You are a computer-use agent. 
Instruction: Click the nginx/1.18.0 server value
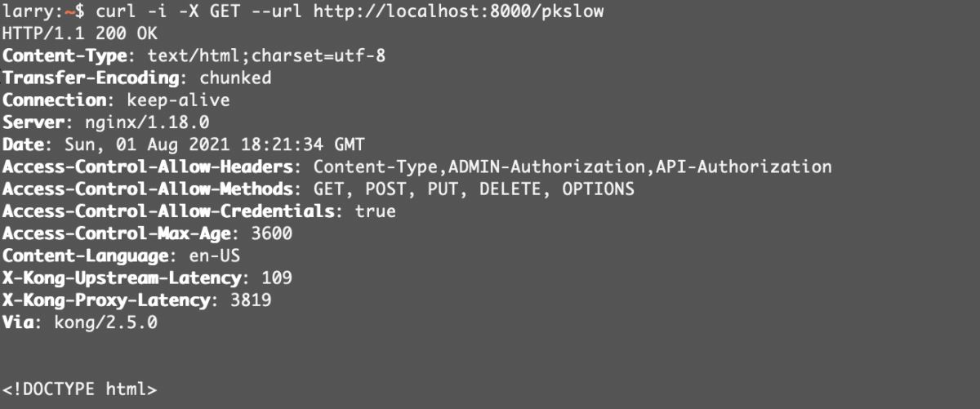point(147,122)
